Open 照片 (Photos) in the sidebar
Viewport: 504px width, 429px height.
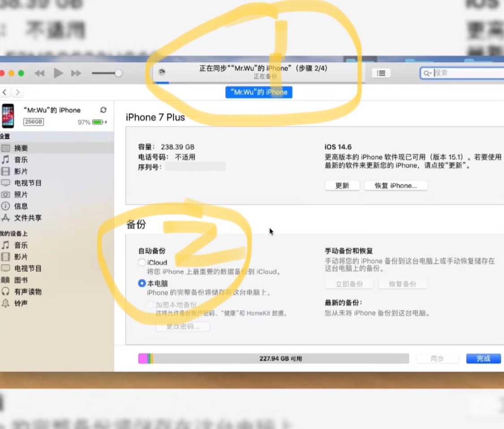pos(21,195)
